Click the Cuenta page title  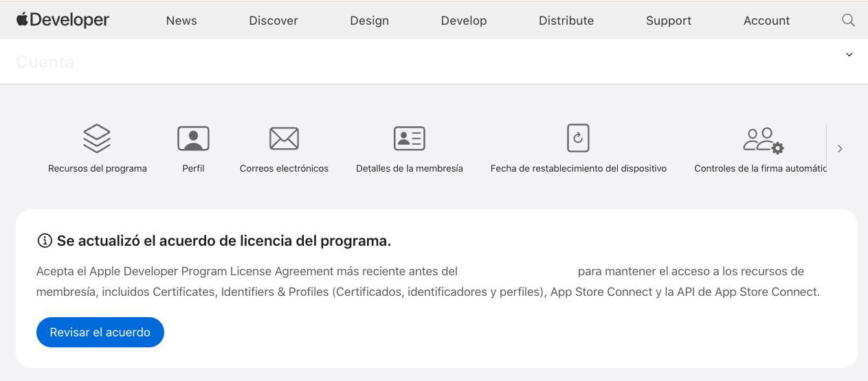(x=45, y=62)
